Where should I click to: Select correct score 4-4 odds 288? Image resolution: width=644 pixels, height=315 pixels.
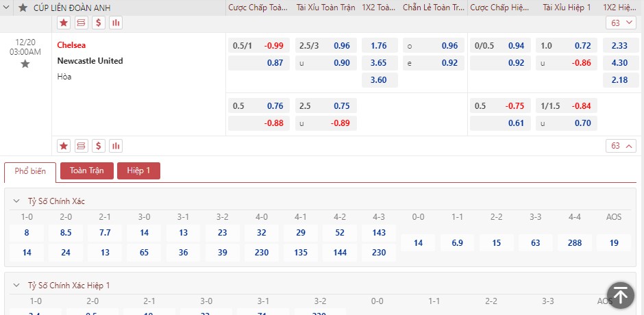click(575, 242)
